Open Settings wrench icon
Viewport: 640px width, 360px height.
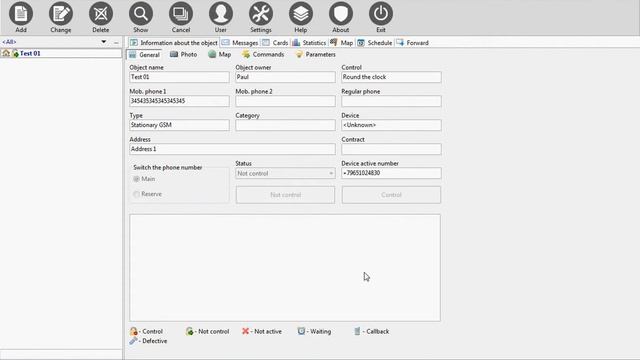pyautogui.click(x=261, y=14)
